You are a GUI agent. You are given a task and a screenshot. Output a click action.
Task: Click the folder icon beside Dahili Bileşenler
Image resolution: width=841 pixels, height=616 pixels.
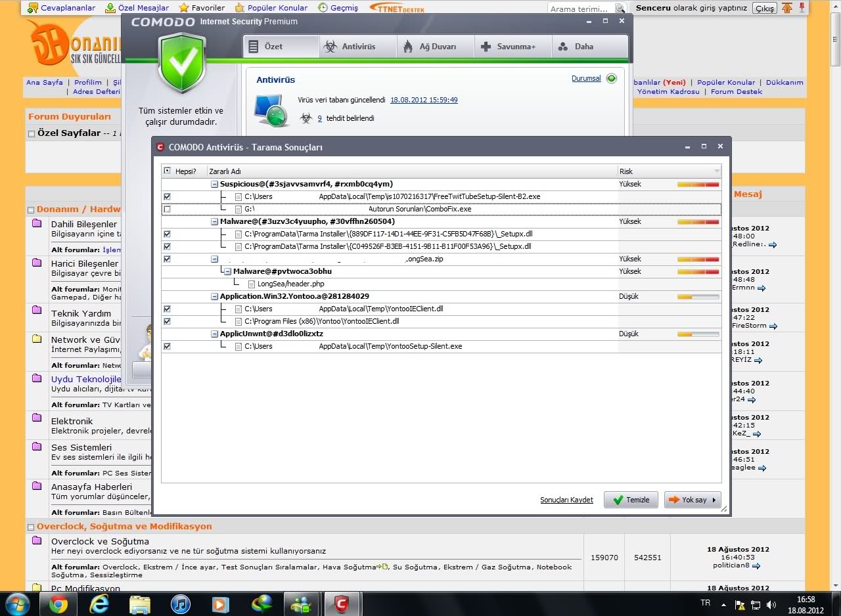click(x=37, y=223)
